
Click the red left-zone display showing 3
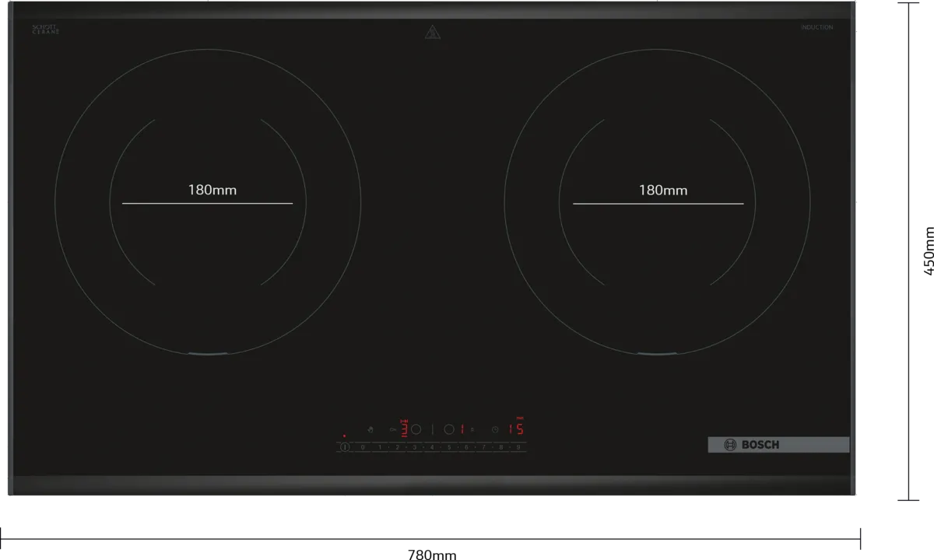(x=405, y=429)
